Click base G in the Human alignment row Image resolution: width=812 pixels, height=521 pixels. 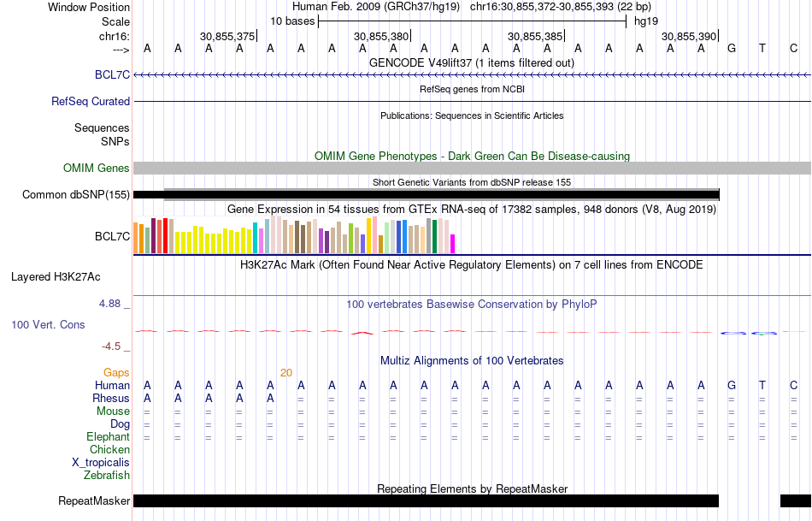(731, 385)
